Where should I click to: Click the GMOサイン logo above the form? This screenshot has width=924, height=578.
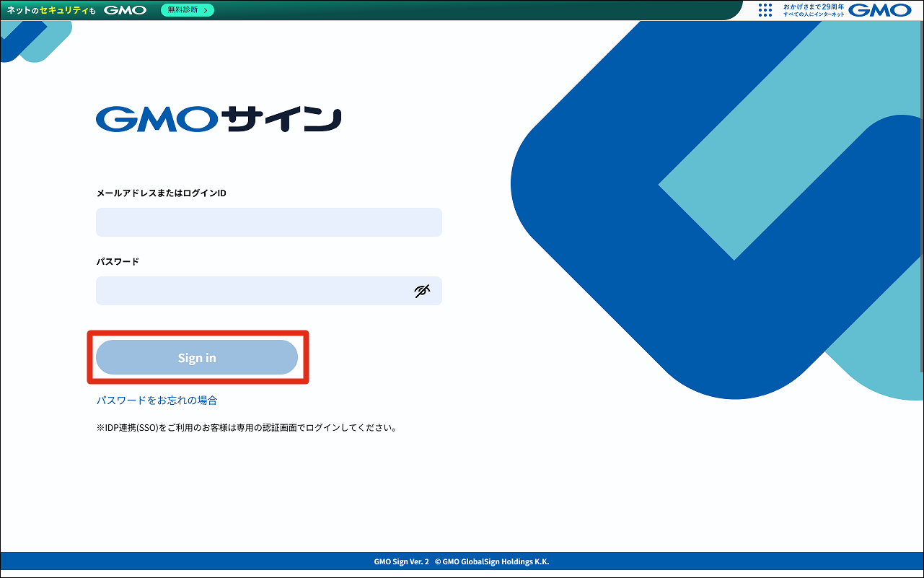pyautogui.click(x=219, y=120)
